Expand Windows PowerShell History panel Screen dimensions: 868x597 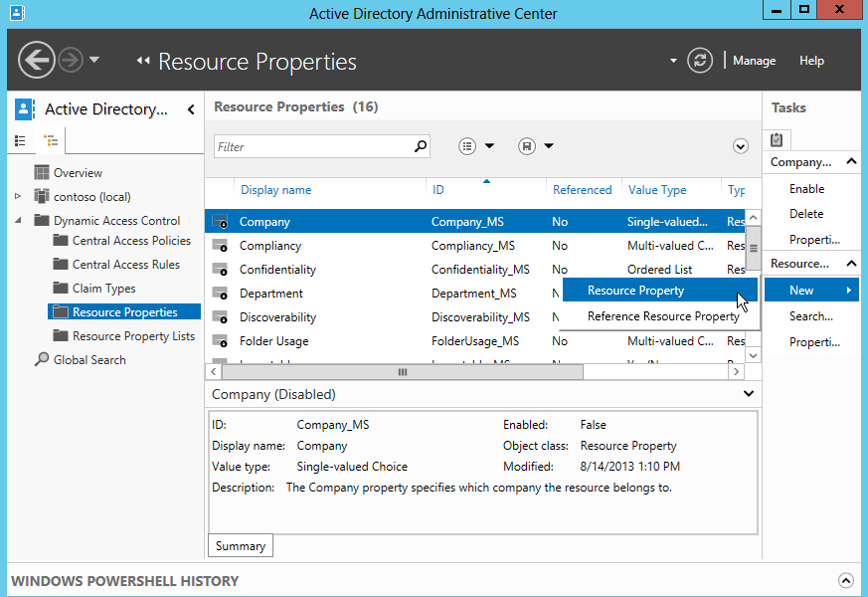(x=845, y=580)
